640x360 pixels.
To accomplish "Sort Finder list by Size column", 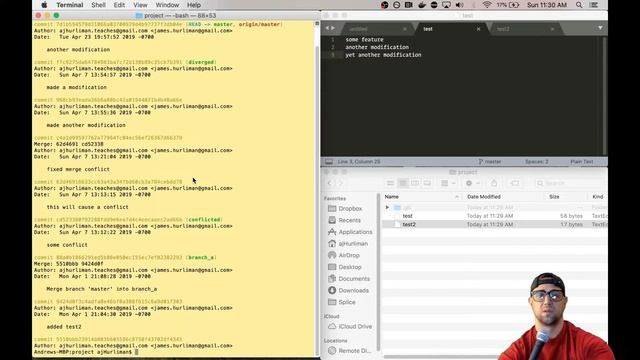I will coord(567,197).
